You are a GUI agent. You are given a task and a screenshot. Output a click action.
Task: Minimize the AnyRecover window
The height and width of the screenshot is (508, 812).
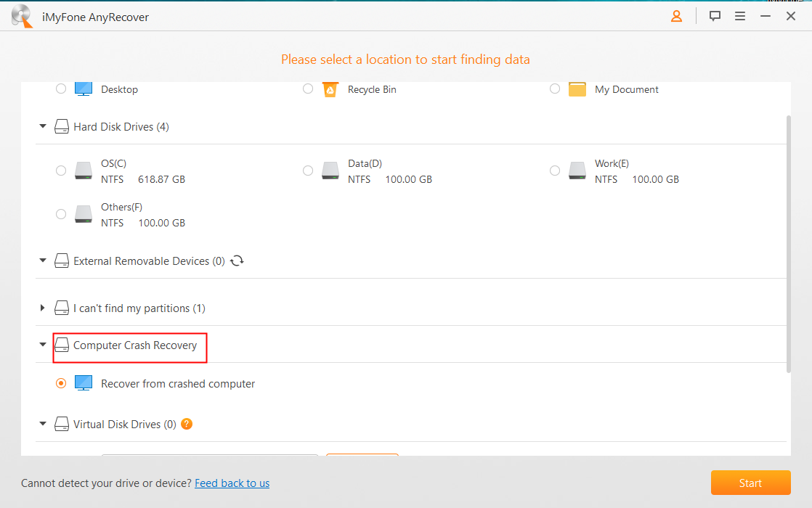(766, 17)
